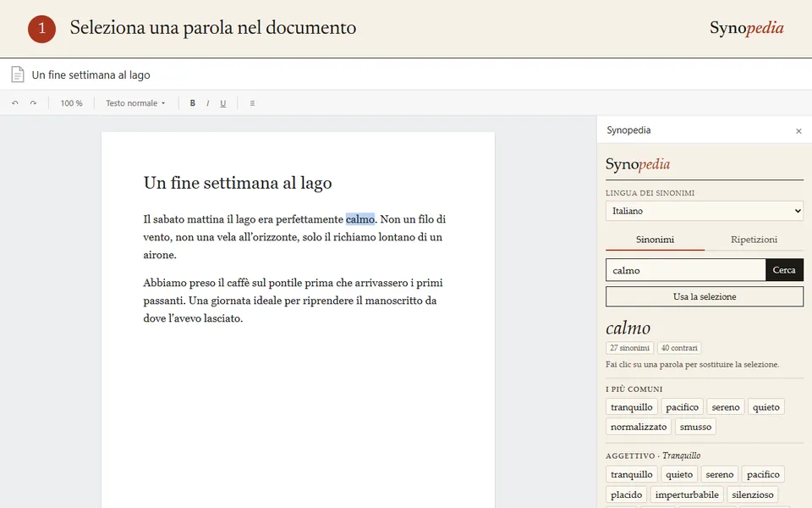
Task: Click the redo arrow in the toolbar
Action: pos(33,103)
